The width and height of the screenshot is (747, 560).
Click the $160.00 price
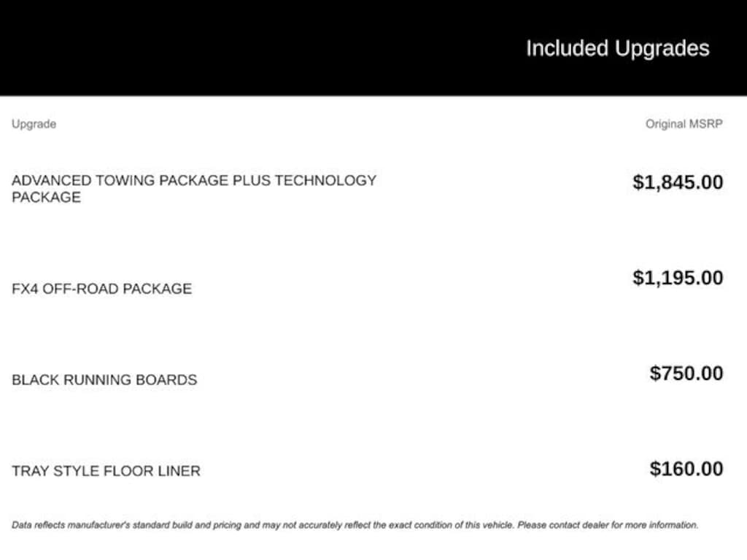[686, 469]
